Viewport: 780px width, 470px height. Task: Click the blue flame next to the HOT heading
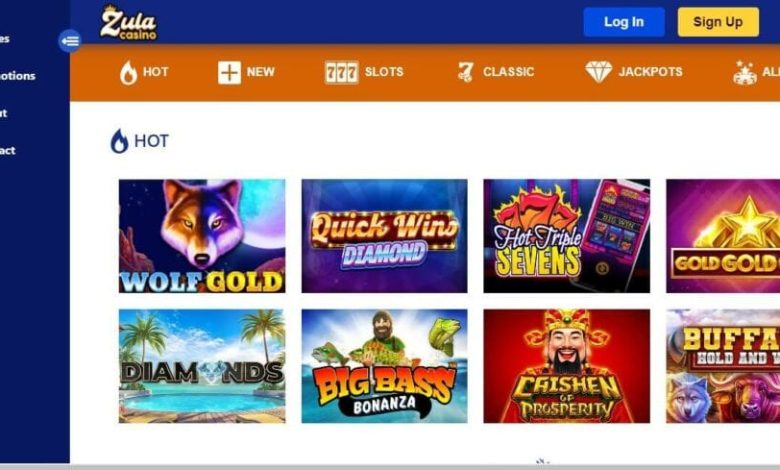119,141
